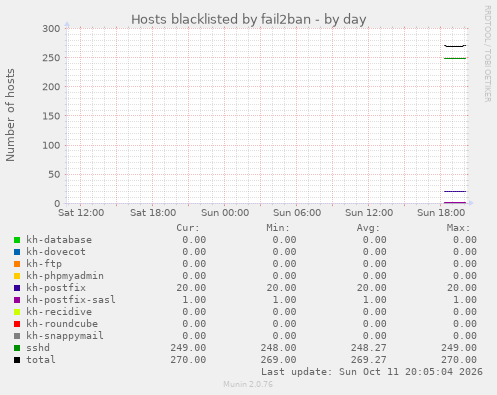This screenshot has width=497, height=395.
Task: Click the 'kh-ftp' legend label
Action: pyautogui.click(x=44, y=264)
